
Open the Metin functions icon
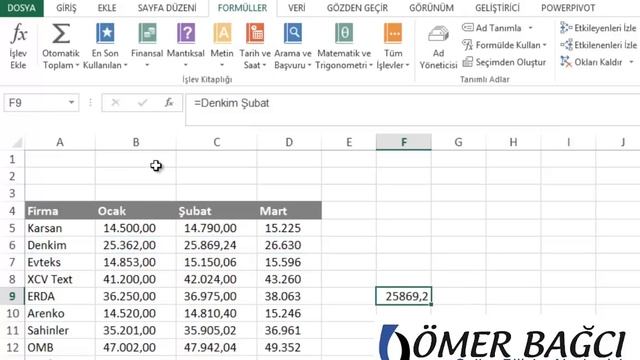(x=222, y=33)
